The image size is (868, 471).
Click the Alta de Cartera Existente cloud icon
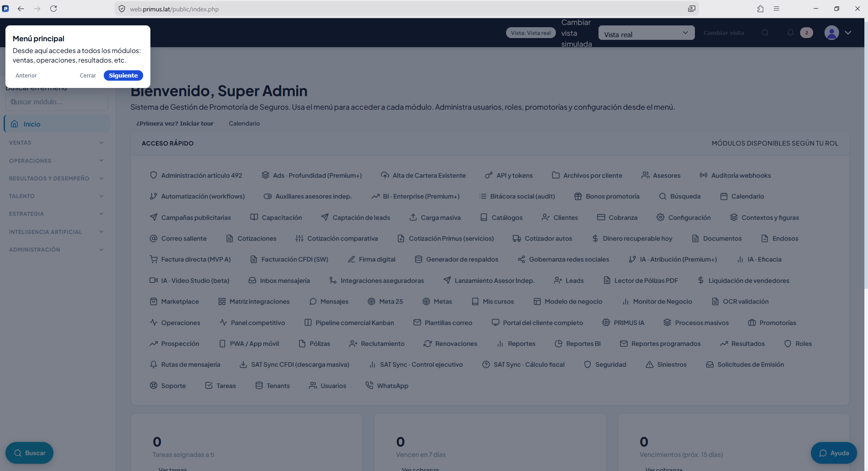(385, 175)
